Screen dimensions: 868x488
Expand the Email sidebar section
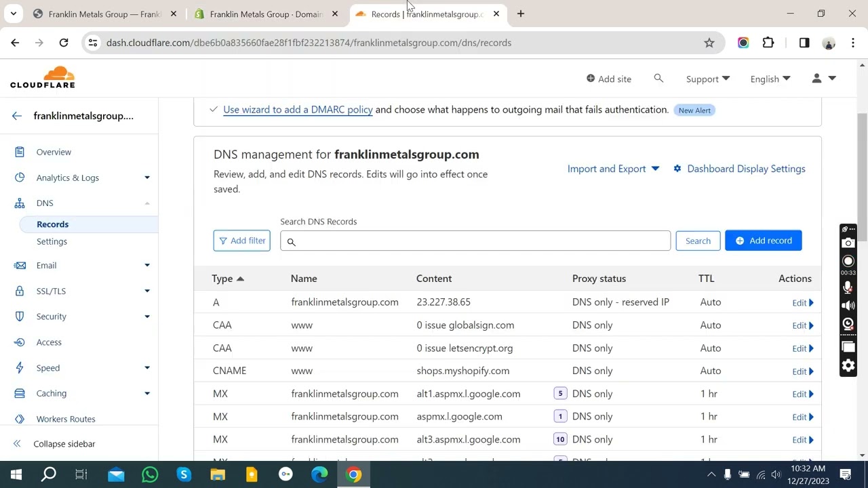[147, 266]
